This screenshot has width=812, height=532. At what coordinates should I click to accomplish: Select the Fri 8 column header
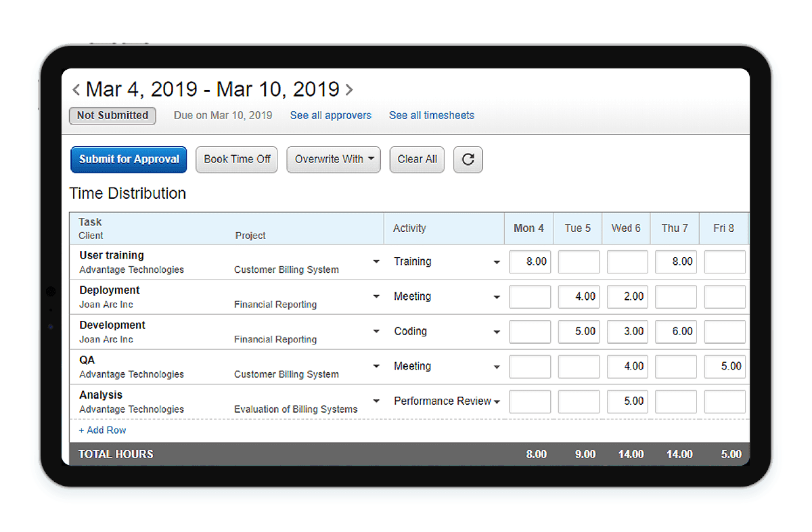click(723, 228)
